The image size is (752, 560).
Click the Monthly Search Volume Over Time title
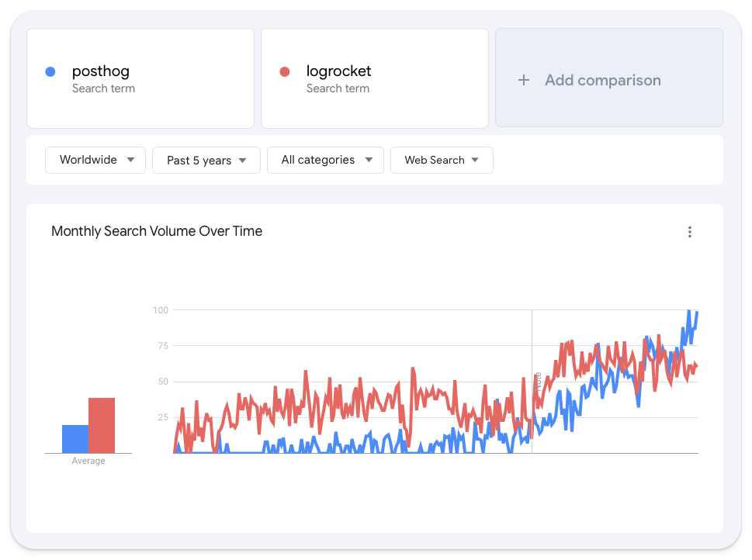(x=157, y=231)
